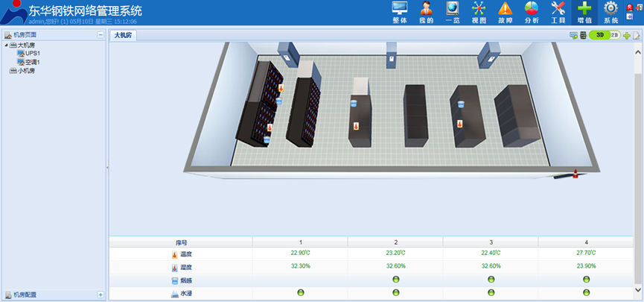Click the 27.70℃ temperature value
644x302 pixels.
point(586,253)
